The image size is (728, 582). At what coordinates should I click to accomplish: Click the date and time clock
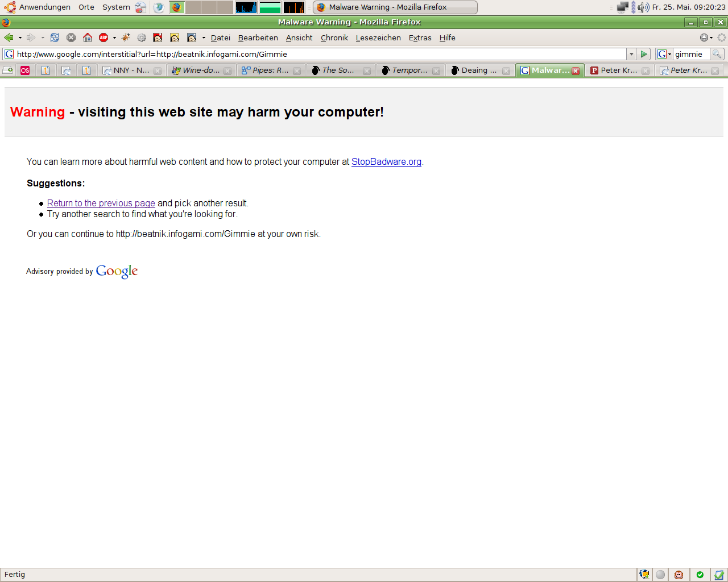689,7
